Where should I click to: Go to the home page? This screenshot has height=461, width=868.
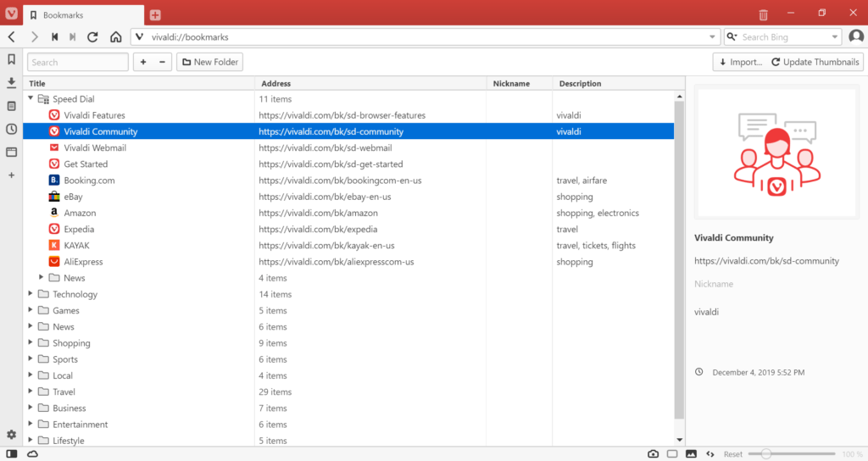click(x=115, y=37)
